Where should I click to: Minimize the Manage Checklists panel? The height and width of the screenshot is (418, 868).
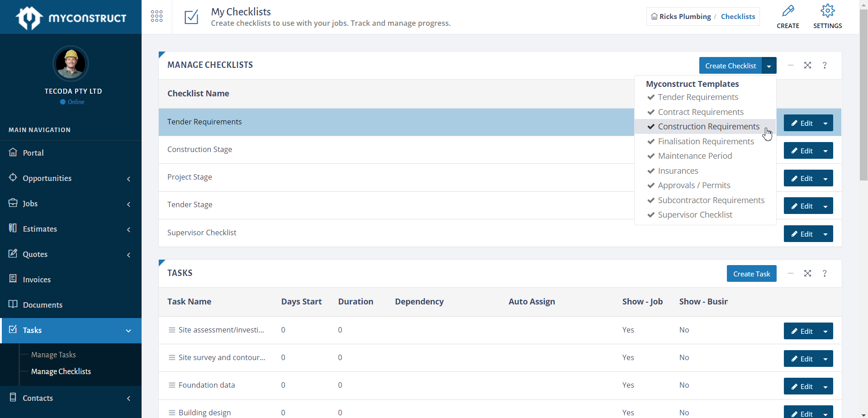790,65
